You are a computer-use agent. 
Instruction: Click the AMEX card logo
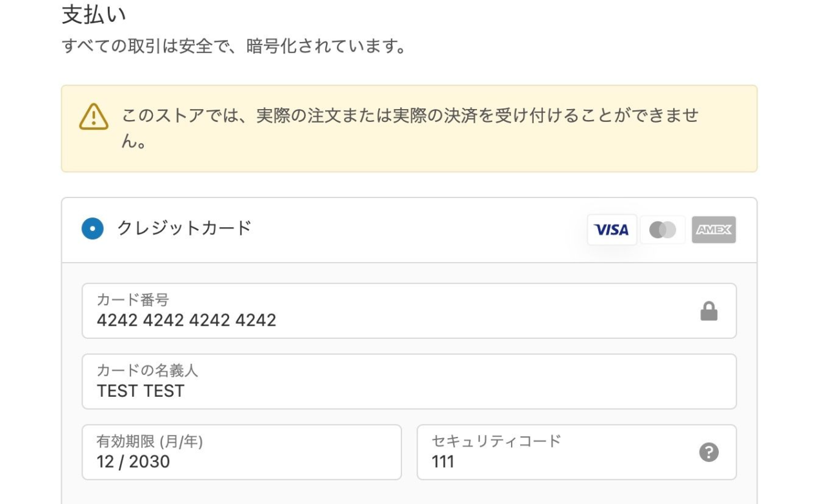[714, 230]
